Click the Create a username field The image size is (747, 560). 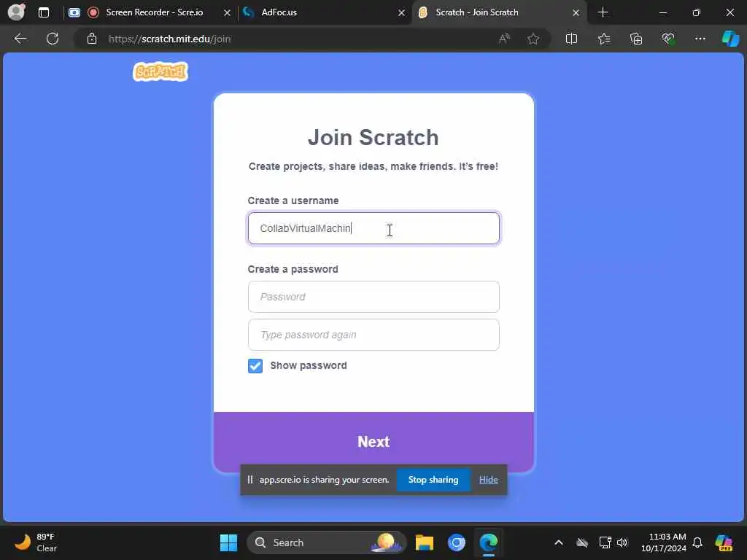tap(373, 228)
